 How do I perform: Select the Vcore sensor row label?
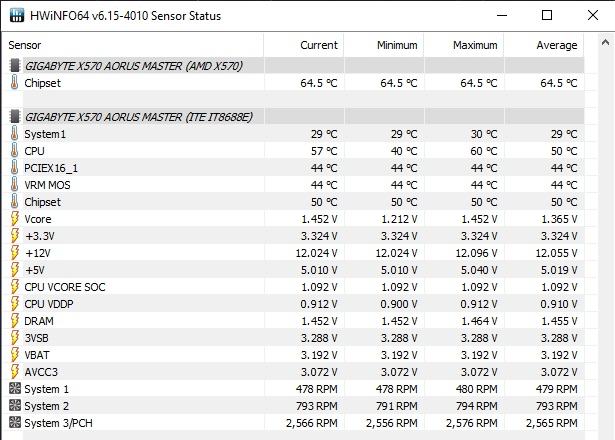point(38,219)
